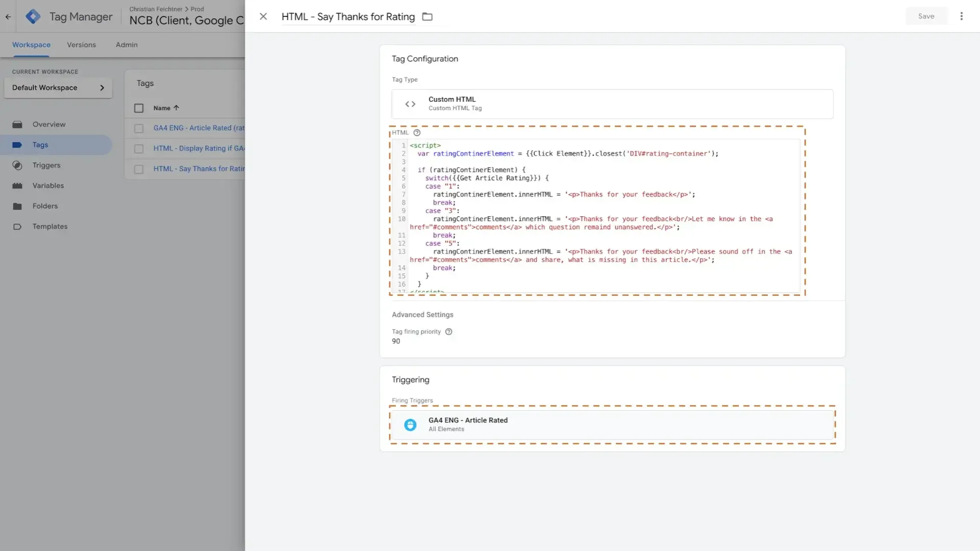Click the GA4 ENG Article Rated trigger icon
Screen dimensions: 980x551
click(410, 425)
